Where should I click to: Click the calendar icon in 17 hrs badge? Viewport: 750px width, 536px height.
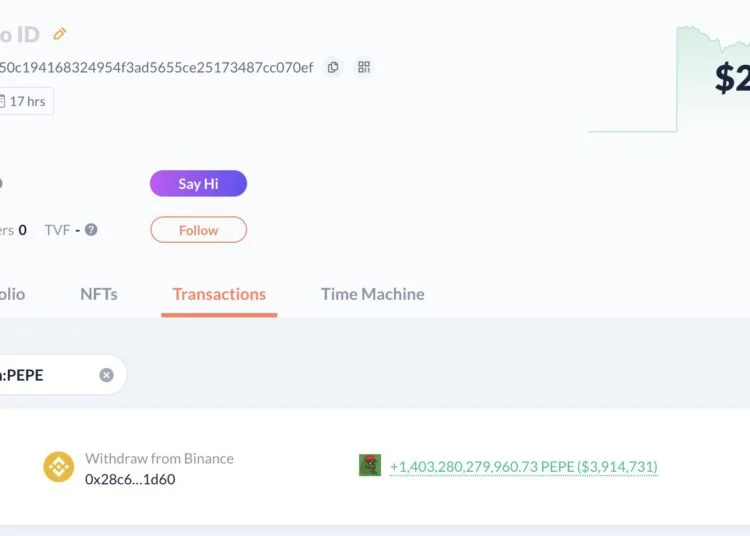[x=3, y=101]
